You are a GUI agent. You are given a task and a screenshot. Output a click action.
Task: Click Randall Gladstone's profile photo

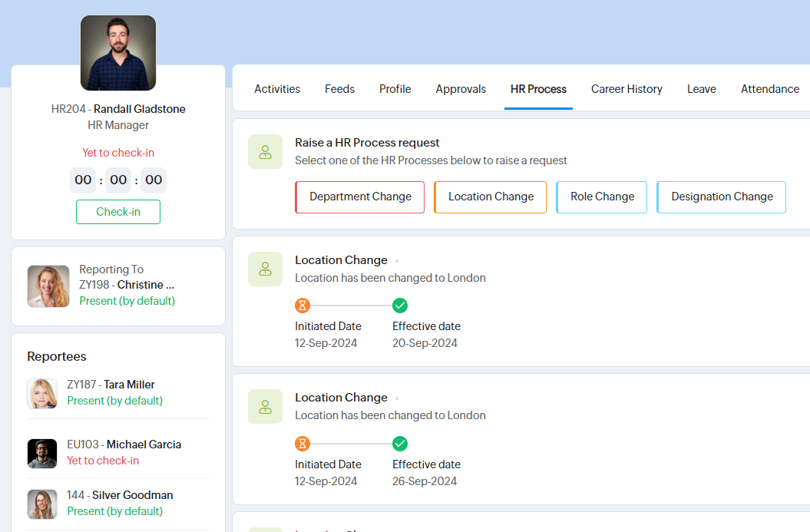coord(118,53)
